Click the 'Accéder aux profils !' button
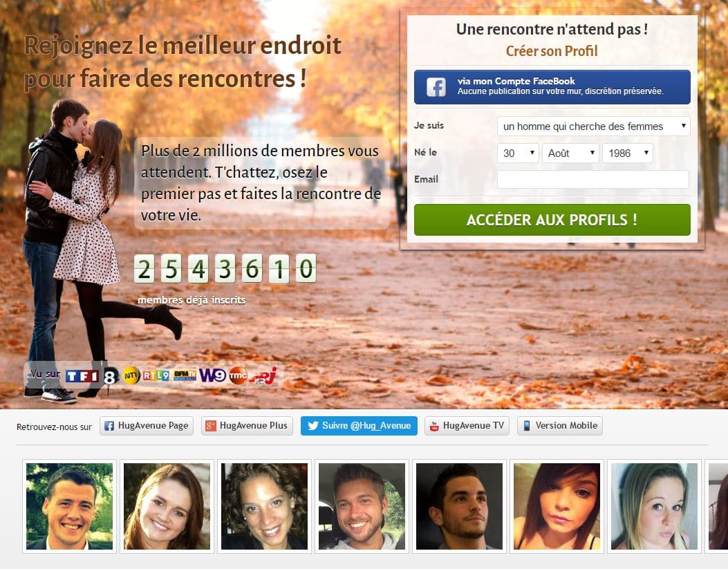Image resolution: width=728 pixels, height=569 pixels. (x=552, y=220)
